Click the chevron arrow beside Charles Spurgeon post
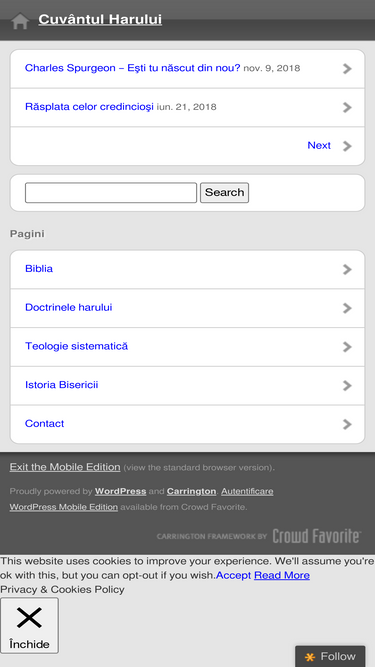This screenshot has width=375, height=667. (347, 69)
